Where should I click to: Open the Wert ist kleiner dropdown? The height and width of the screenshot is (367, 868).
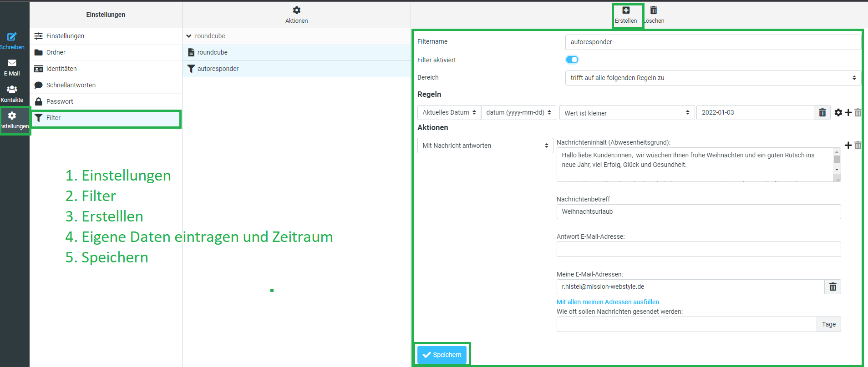627,113
